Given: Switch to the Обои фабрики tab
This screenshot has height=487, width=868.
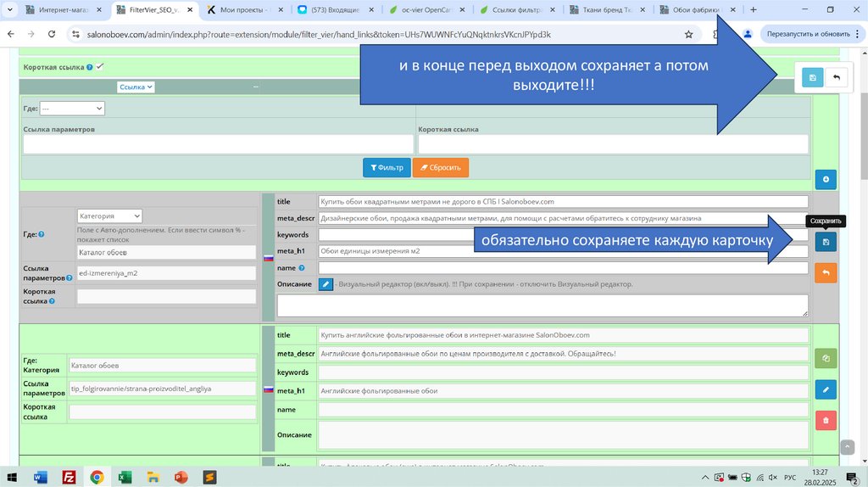Looking at the screenshot, I should pyautogui.click(x=698, y=10).
